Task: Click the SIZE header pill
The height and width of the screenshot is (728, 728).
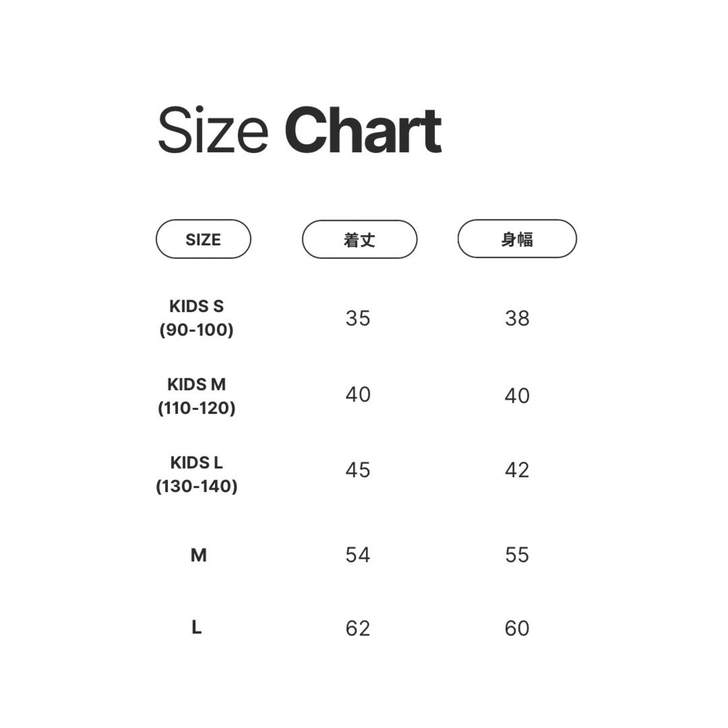Action: coord(203,239)
